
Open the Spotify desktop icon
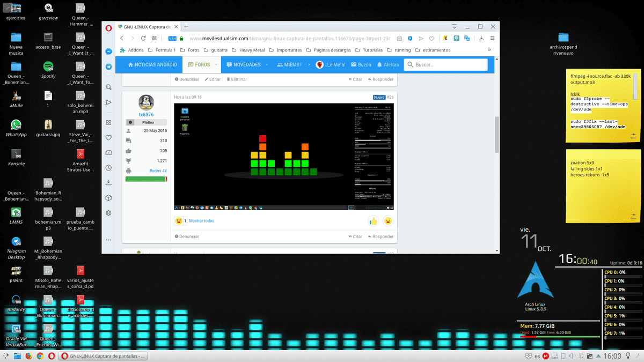click(x=48, y=70)
